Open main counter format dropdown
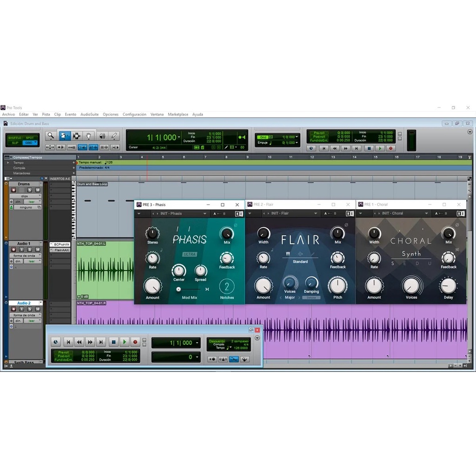Image resolution: width=476 pixels, height=476 pixels. pyautogui.click(x=179, y=138)
